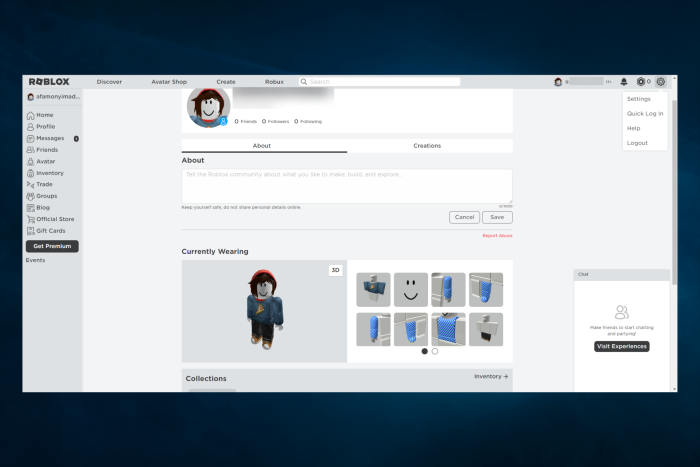Select the second page dot of worn items

[x=435, y=351]
